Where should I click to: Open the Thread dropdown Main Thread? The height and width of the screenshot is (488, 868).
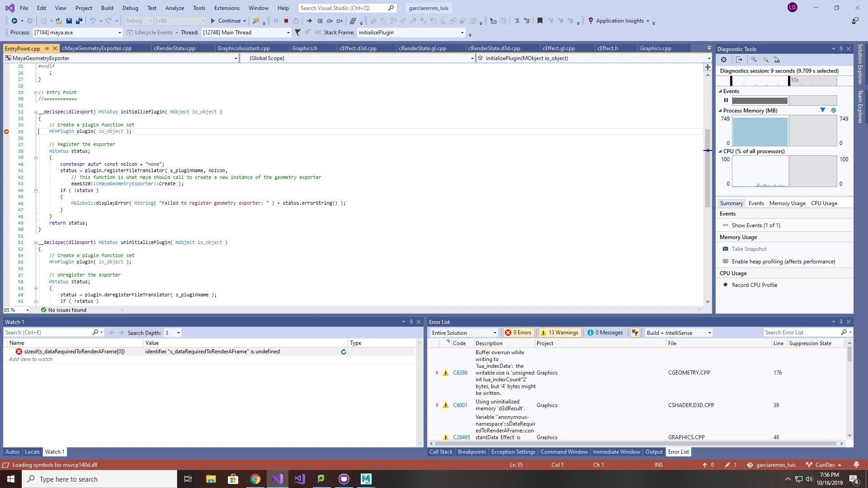click(x=288, y=33)
